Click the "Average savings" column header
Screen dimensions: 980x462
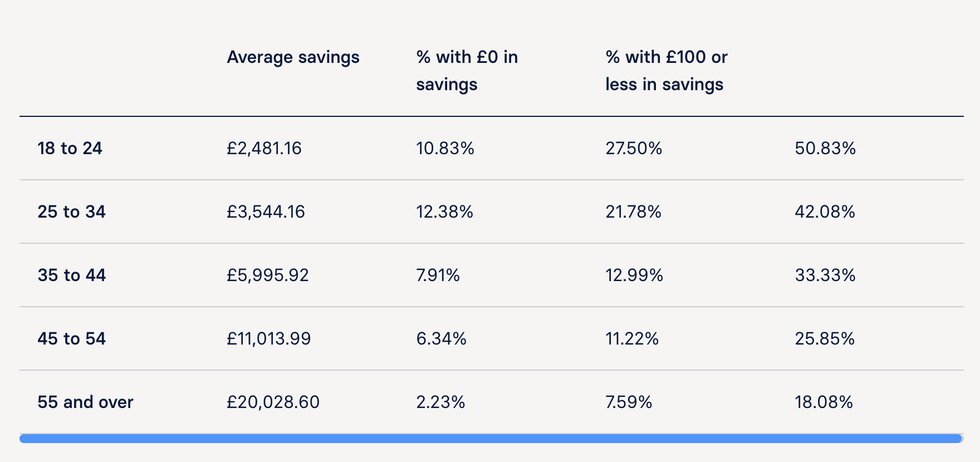tap(293, 57)
